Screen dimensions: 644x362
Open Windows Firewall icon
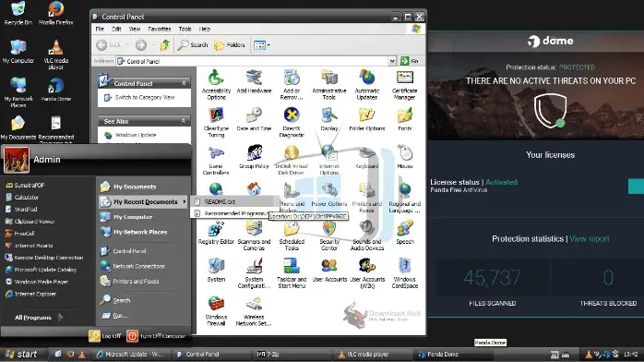[216, 311]
